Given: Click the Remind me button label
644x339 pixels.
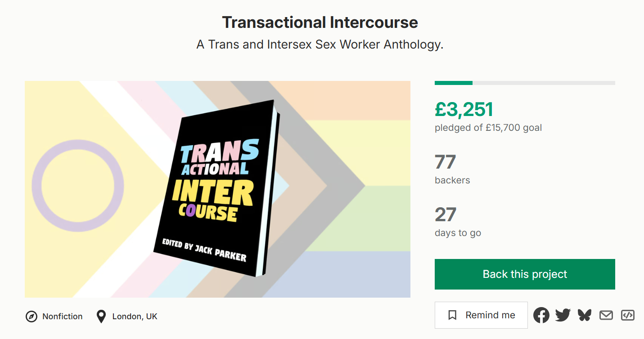Looking at the screenshot, I should click(x=490, y=315).
